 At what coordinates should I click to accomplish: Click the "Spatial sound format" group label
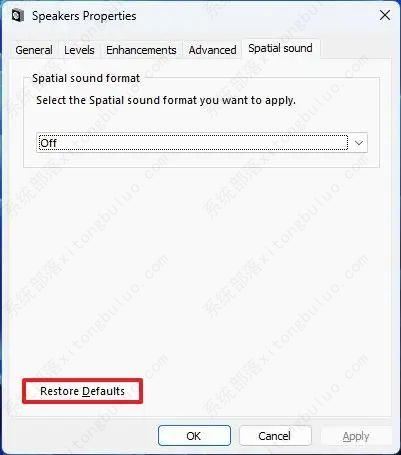86,78
